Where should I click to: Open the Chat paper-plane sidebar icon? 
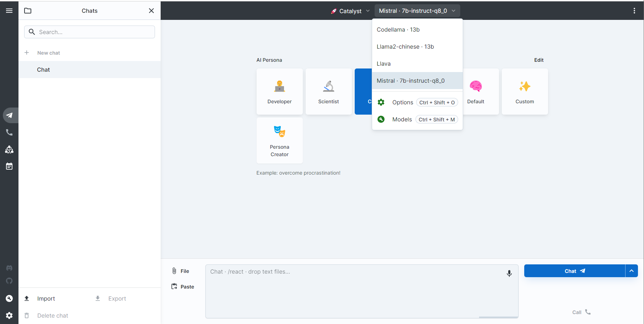tap(9, 115)
